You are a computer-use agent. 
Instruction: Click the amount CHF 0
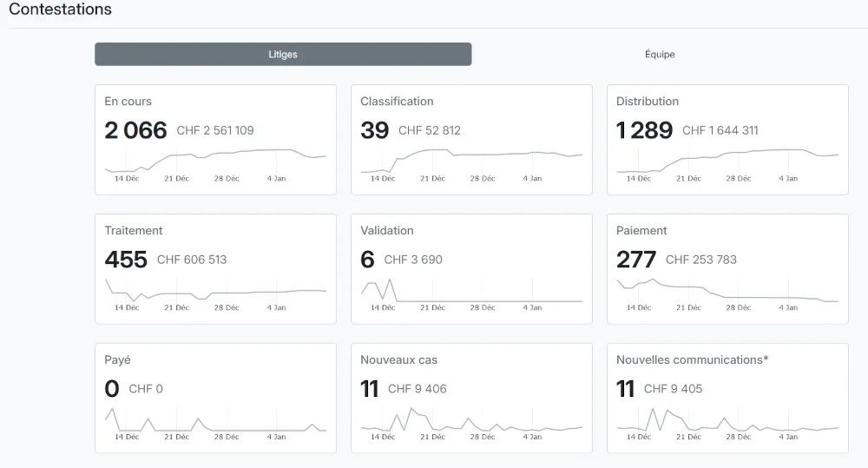146,389
